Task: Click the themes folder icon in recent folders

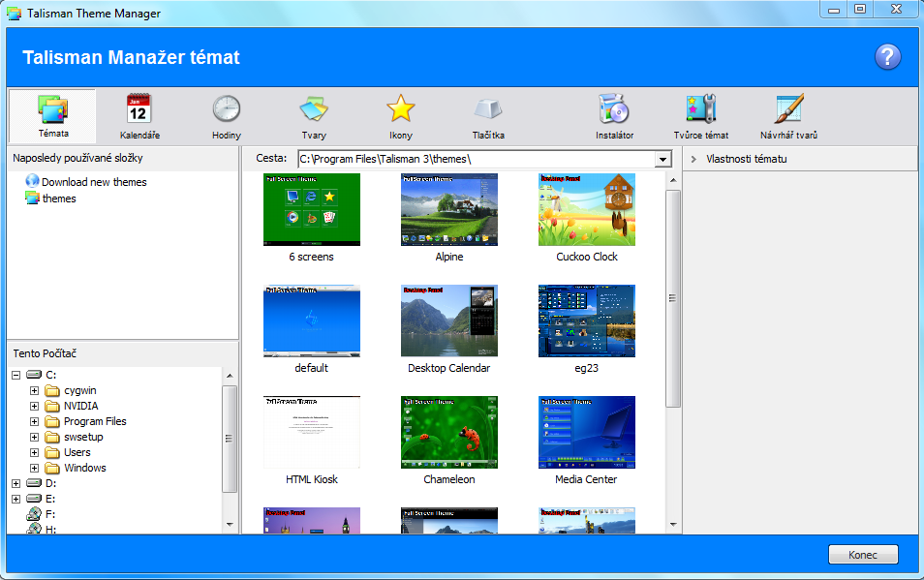Action: pos(32,198)
